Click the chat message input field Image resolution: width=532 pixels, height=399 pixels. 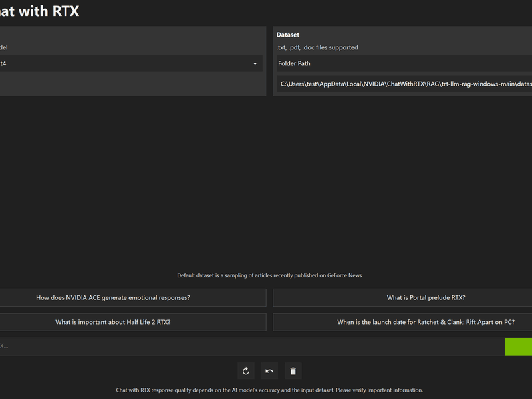coord(252,346)
